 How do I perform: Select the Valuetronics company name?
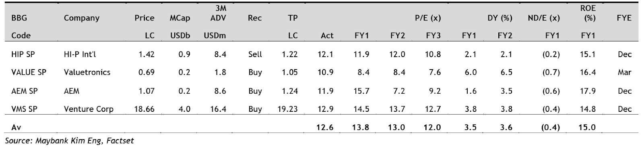point(87,72)
